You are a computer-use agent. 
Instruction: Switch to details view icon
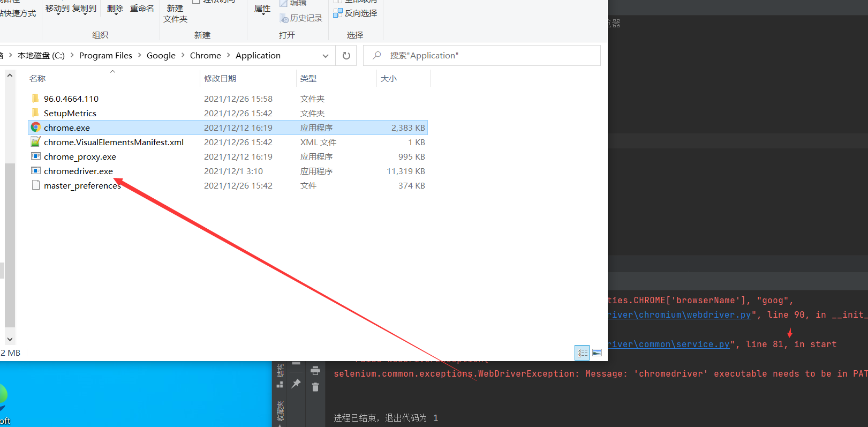click(582, 353)
